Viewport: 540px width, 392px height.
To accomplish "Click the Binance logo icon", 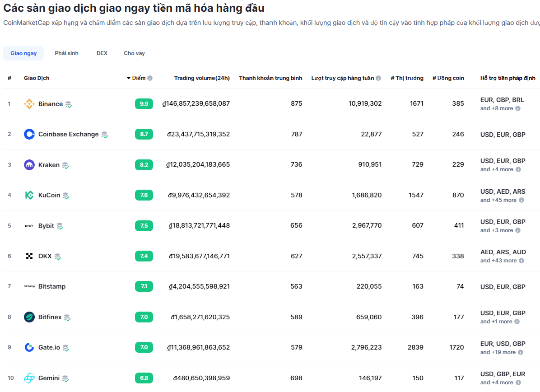I will (29, 104).
